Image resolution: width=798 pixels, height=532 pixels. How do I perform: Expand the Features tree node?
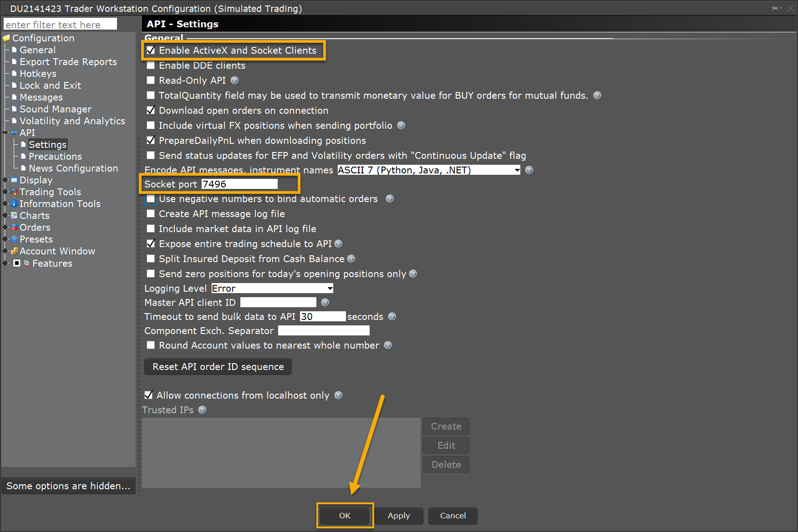point(5,263)
